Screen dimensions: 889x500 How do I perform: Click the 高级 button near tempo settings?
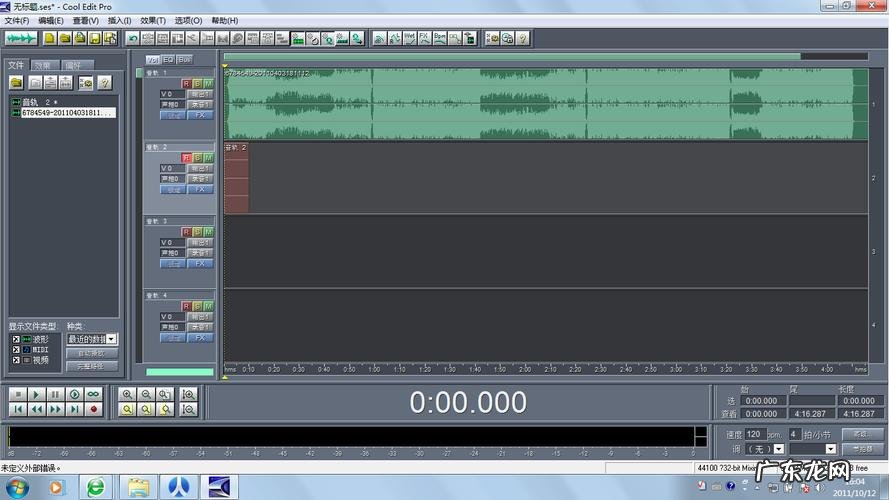pos(861,434)
